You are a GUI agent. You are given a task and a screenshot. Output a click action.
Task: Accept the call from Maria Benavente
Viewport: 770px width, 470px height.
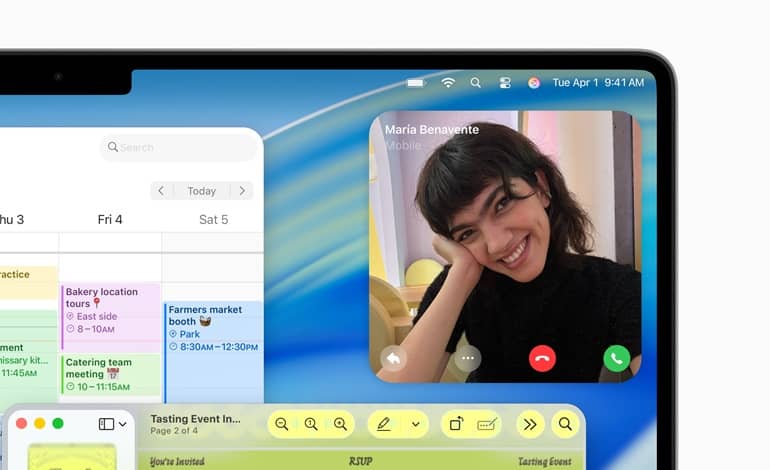coord(617,359)
